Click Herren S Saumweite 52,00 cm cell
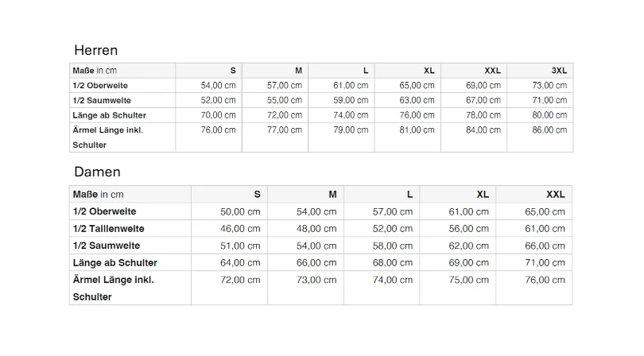The width and height of the screenshot is (644, 356). click(x=219, y=101)
